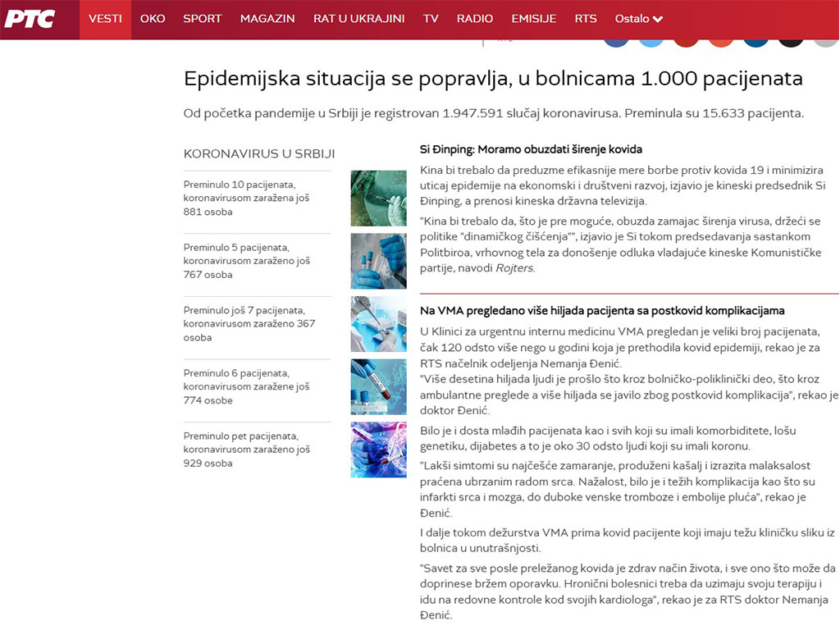Click thumbnail next to the 929 osoba article

coord(379,450)
